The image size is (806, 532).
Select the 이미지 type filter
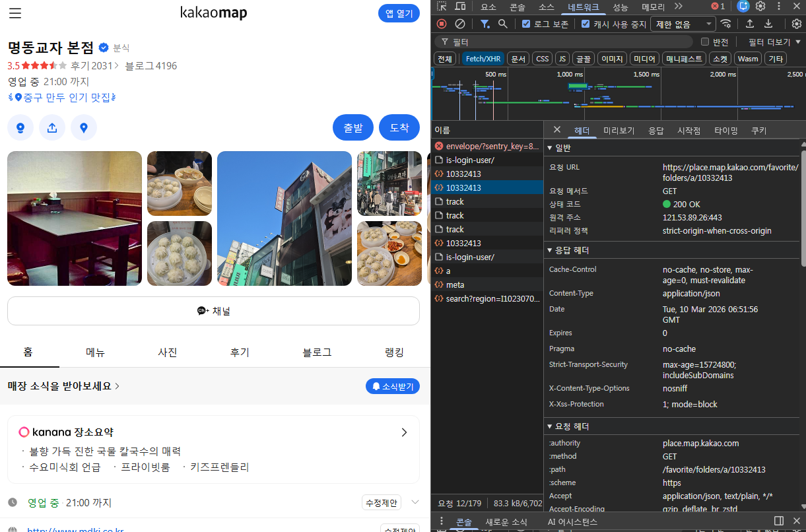pyautogui.click(x=612, y=59)
